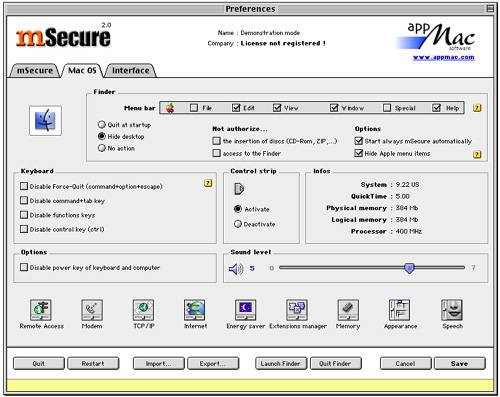Enable Disable command+tab key checkbox

point(24,200)
